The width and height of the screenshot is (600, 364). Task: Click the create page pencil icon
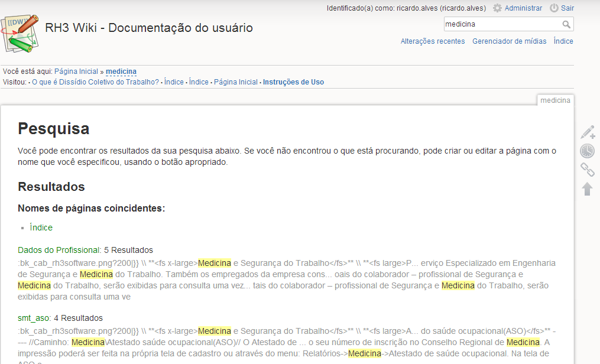[x=587, y=132]
